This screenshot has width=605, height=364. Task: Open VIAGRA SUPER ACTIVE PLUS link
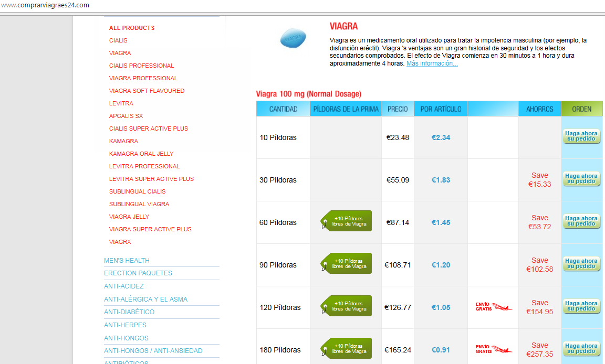coord(150,229)
